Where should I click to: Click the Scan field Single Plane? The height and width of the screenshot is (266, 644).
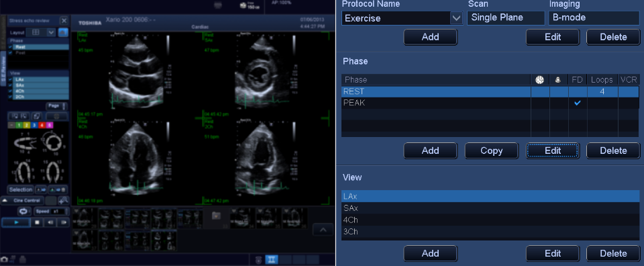[x=506, y=17]
